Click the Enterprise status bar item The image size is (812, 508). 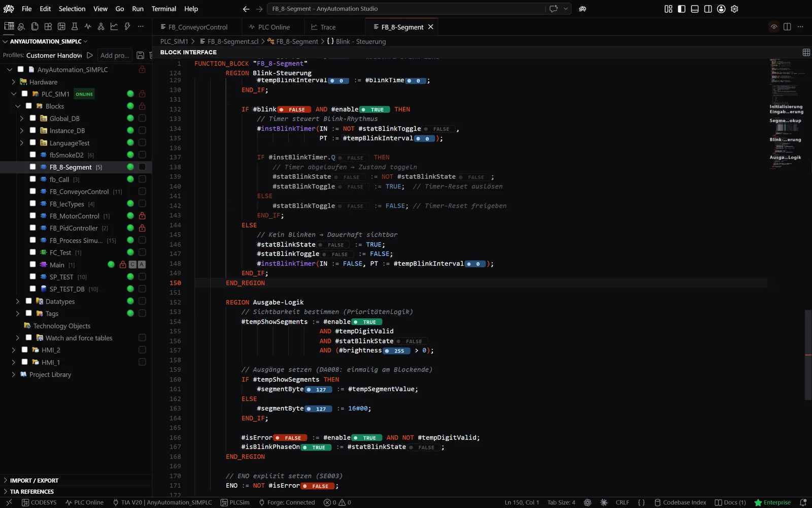[772, 502]
